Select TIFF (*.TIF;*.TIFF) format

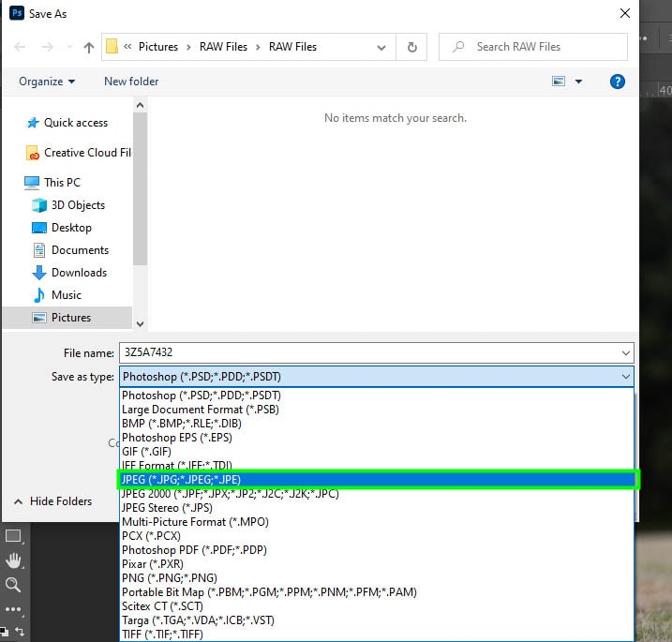377,635
